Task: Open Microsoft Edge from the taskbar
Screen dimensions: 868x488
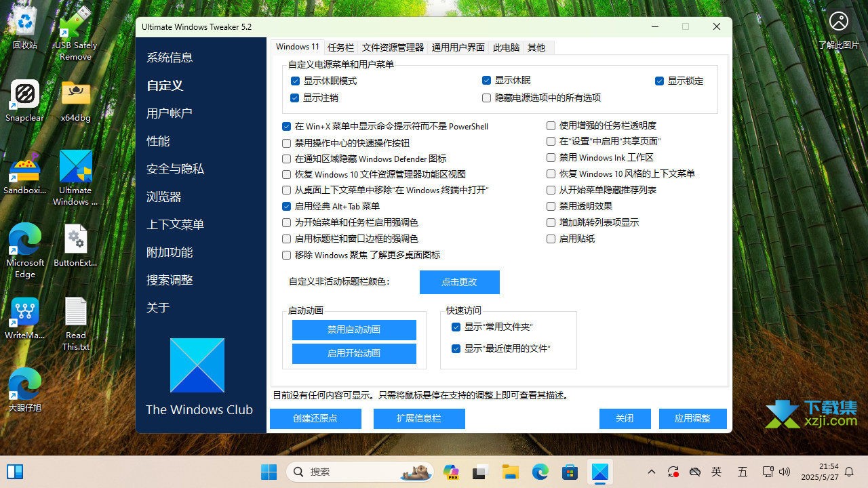Action: (540, 472)
